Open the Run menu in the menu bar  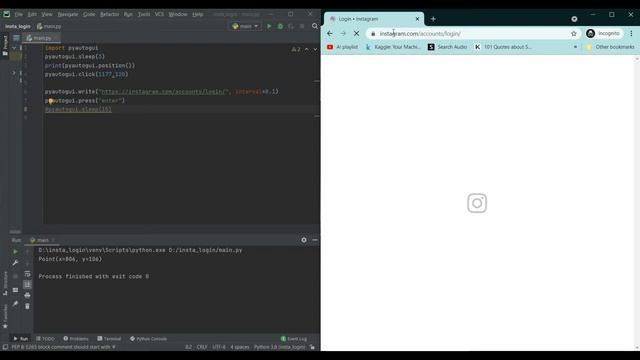pyautogui.click(x=128, y=14)
